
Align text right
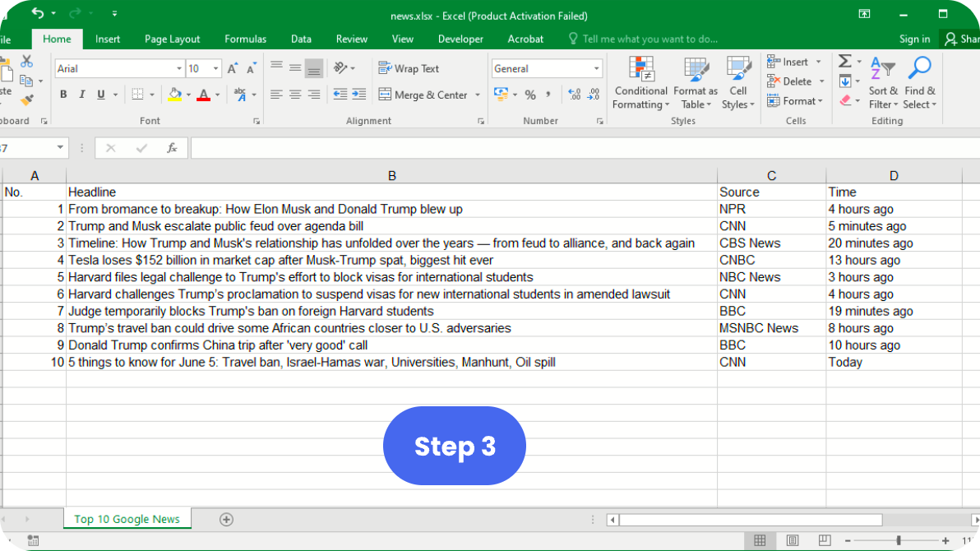click(314, 95)
